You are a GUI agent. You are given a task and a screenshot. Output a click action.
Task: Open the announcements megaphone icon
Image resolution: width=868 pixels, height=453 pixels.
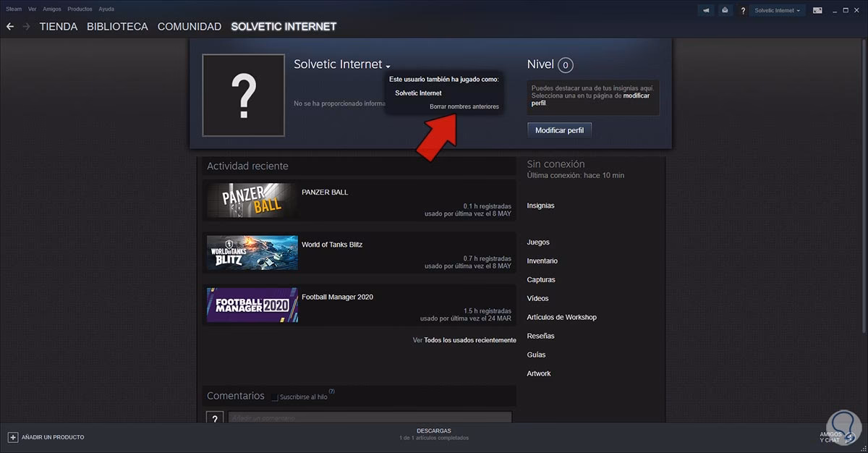(706, 10)
